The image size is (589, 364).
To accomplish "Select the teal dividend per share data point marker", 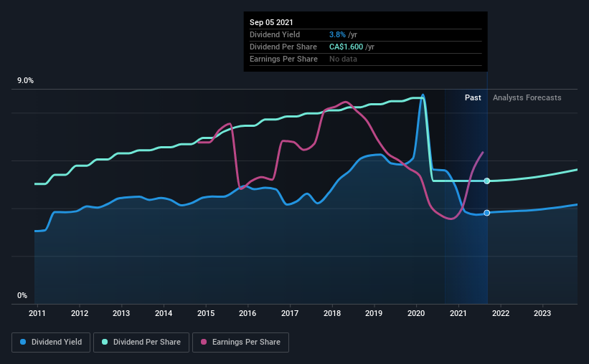I will 487,181.
